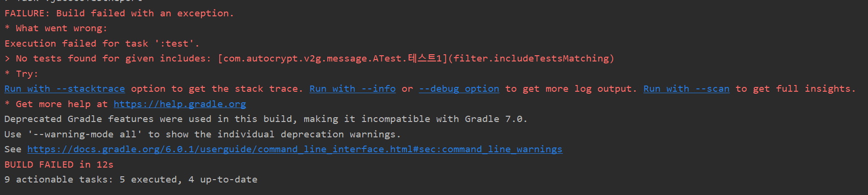Screen dimensions: 868x195
Task: Click the com.autocrypt.v2g.message.ATest class name
Action: [x=312, y=59]
